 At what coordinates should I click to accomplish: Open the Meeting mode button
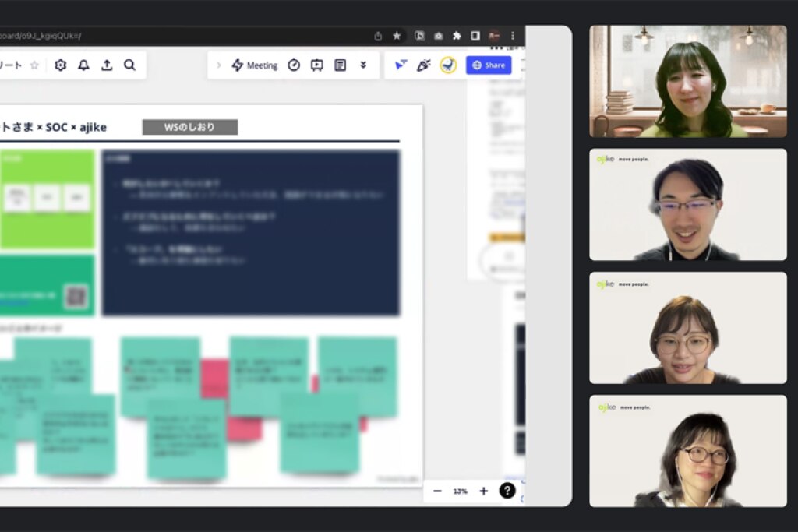point(255,65)
